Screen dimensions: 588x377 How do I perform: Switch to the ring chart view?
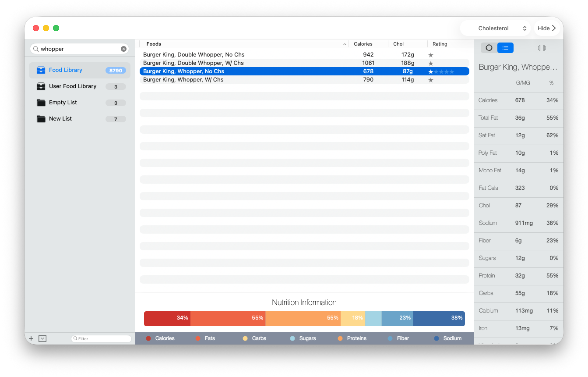[x=489, y=48]
